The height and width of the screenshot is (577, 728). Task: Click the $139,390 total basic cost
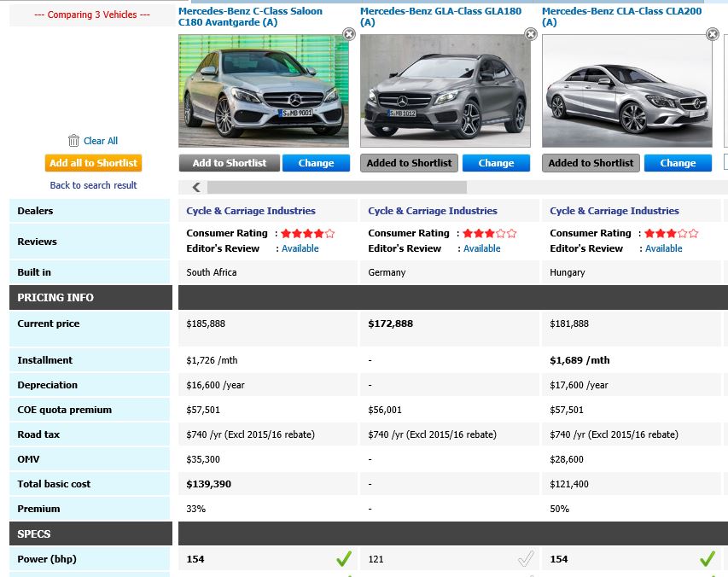pos(208,484)
